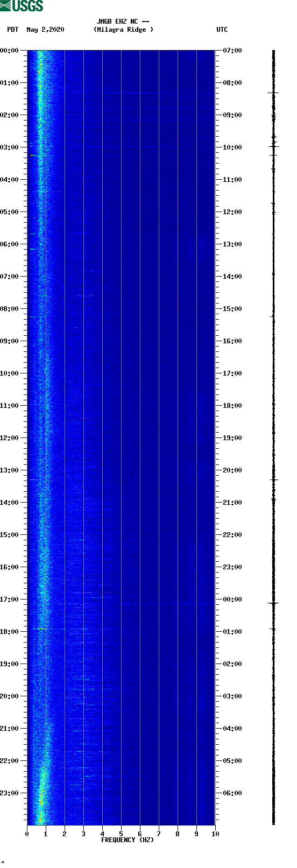The height and width of the screenshot is (868, 297).
Task: Click the seismogram spike near 10:00 UTC
Action: [x=274, y=146]
